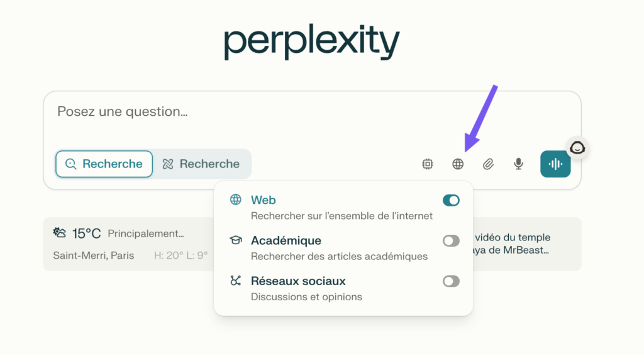Click the paperclip attach file icon
The image size is (644, 355).
[488, 164]
